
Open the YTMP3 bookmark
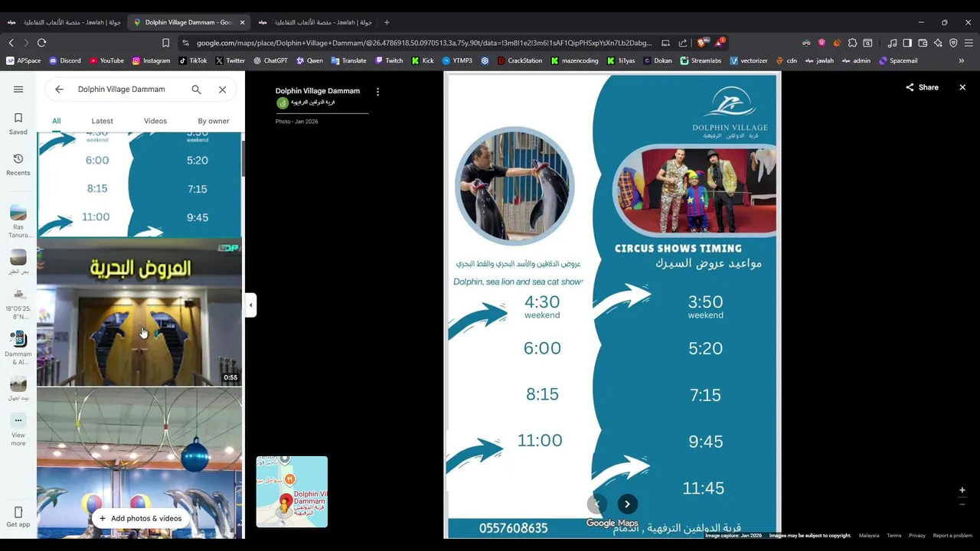click(x=457, y=60)
